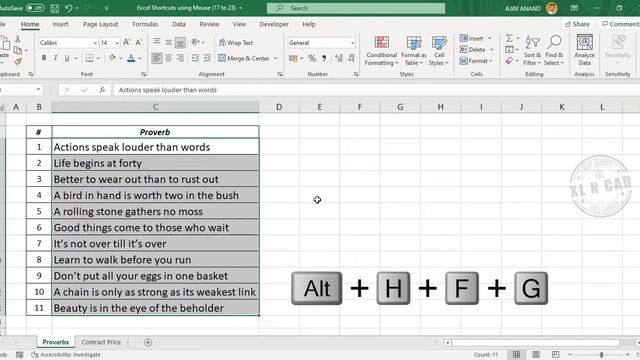Image resolution: width=640 pixels, height=360 pixels.
Task: Open the Merge & Center dropdown arrow
Action: 276,58
